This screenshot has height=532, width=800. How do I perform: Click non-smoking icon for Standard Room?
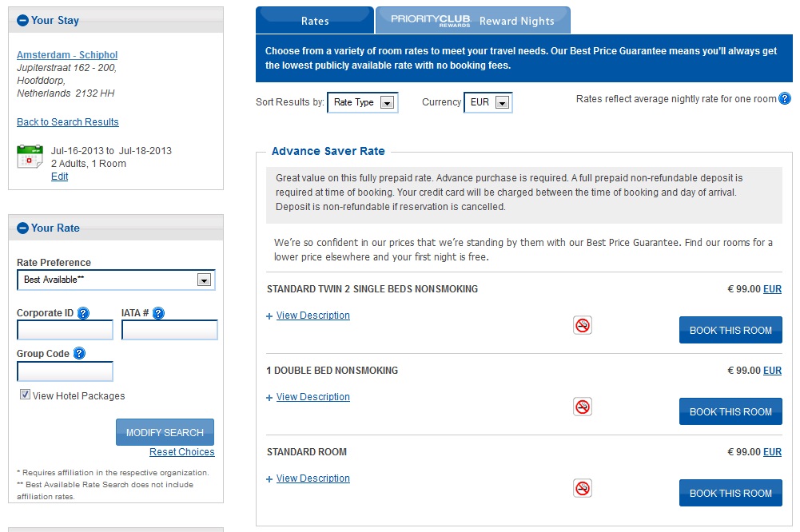[583, 488]
